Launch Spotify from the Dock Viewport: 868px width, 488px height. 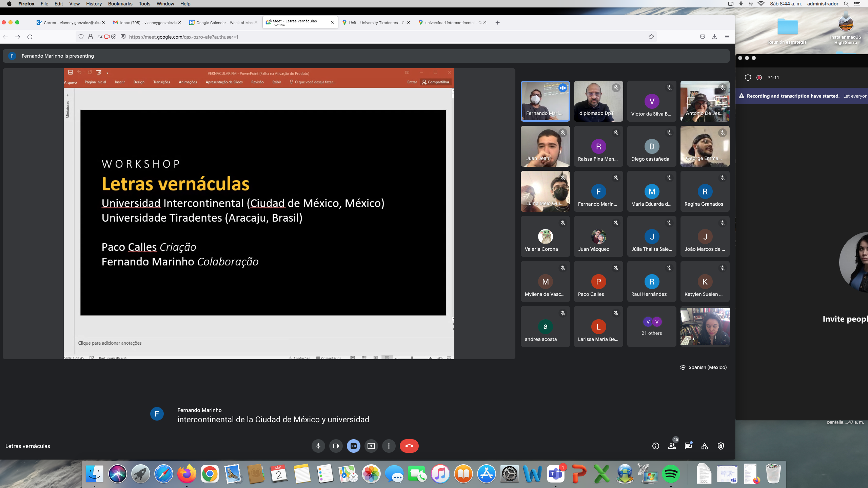671,473
